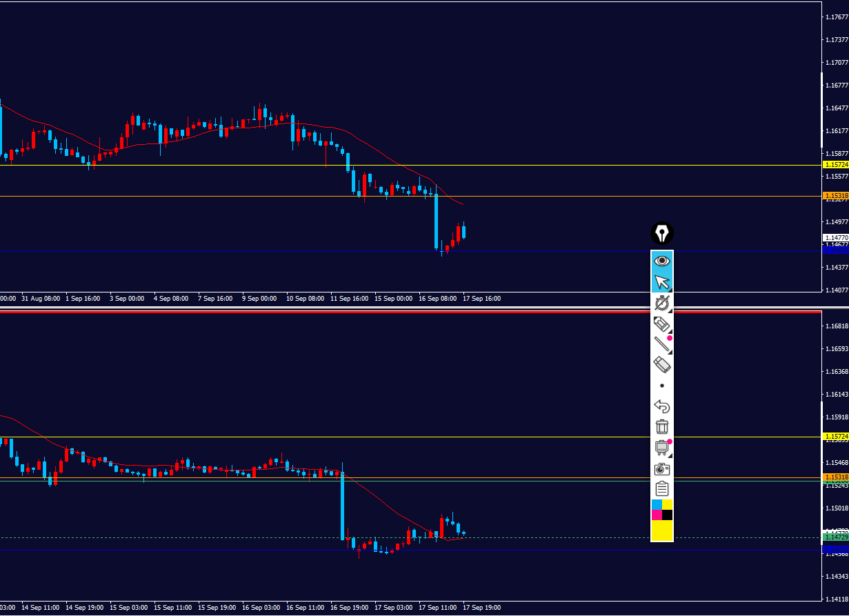Click the orange 1.15318 price label in lower chart

click(x=835, y=477)
